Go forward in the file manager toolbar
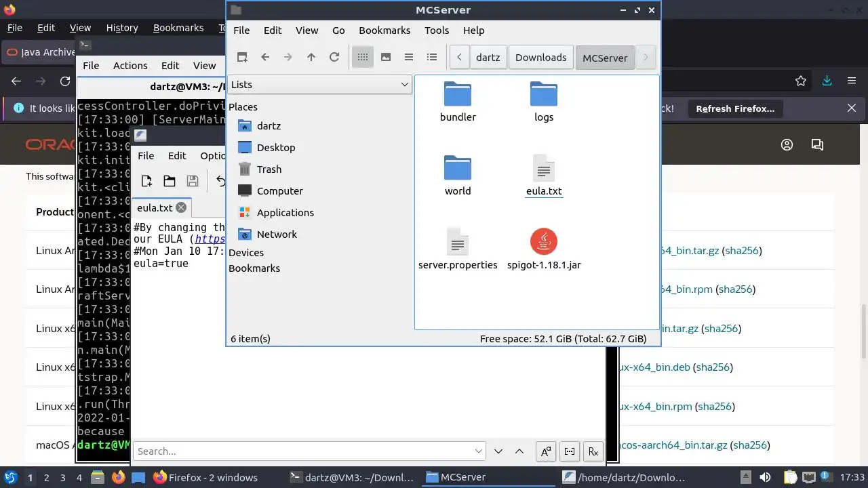 pos(288,57)
